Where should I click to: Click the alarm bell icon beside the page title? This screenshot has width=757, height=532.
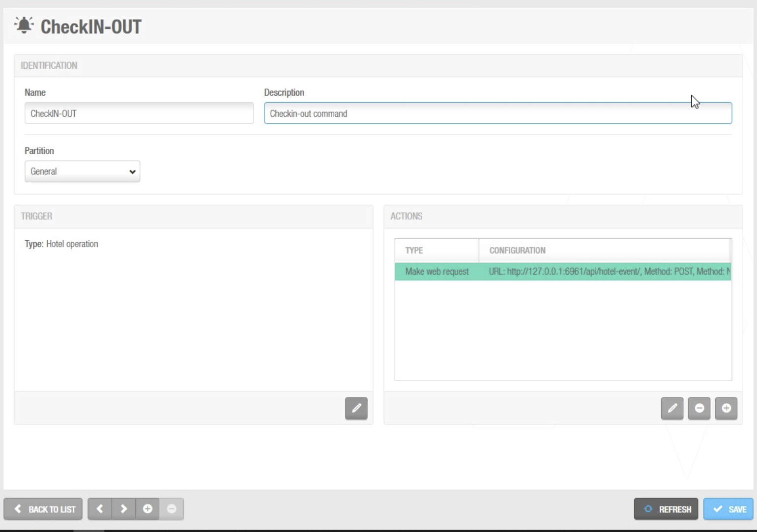click(24, 25)
